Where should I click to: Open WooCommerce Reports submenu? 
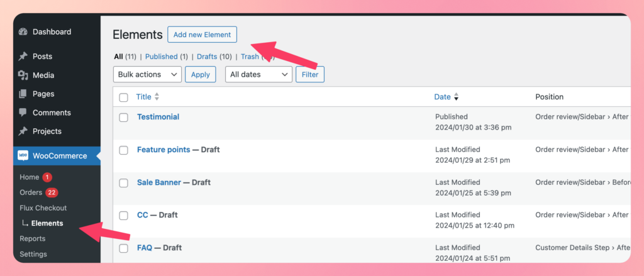pyautogui.click(x=33, y=239)
